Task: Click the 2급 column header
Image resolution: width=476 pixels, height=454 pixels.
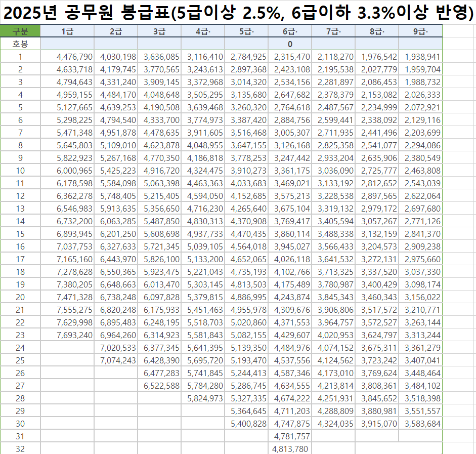Action: click(116, 31)
